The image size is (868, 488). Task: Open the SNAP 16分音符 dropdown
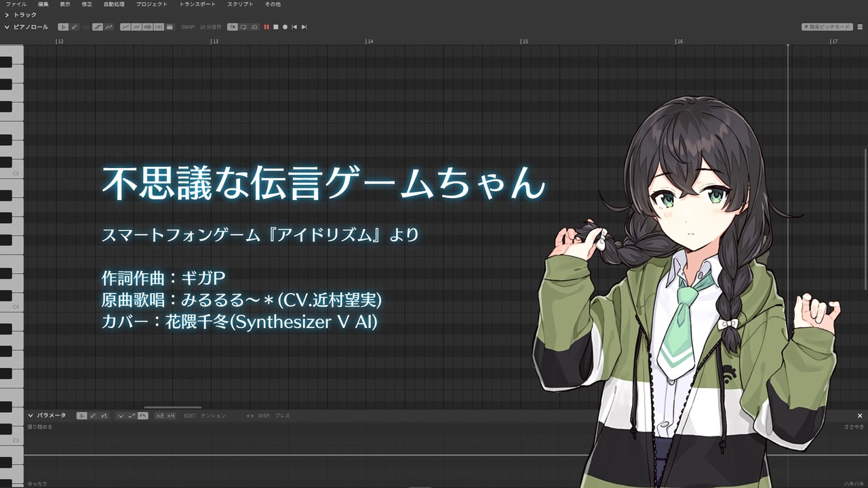tap(201, 27)
